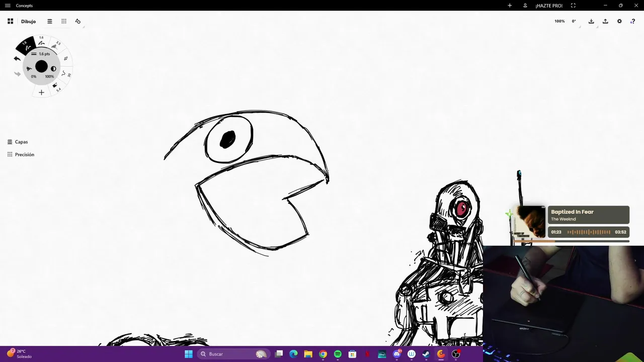The width and height of the screenshot is (644, 362).
Task: Open the hamburger menu in the title bar
Action: pyautogui.click(x=8, y=6)
